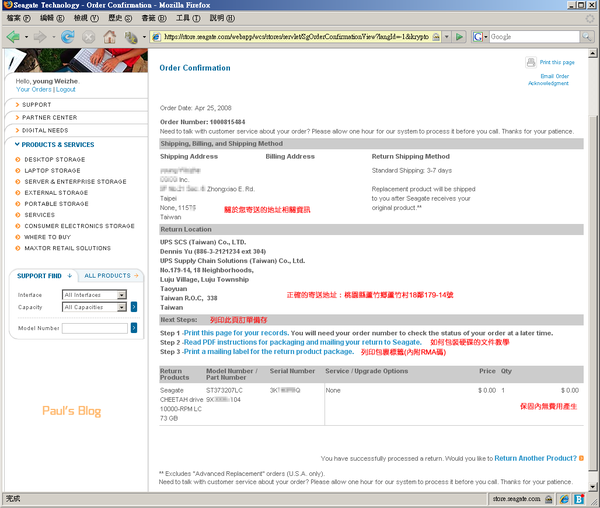
Task: Click the vertical scrollbar down arrow
Action: point(592,487)
